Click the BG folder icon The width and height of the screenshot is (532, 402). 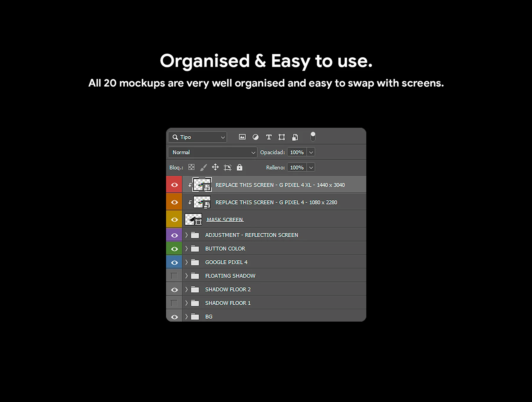[x=195, y=317]
